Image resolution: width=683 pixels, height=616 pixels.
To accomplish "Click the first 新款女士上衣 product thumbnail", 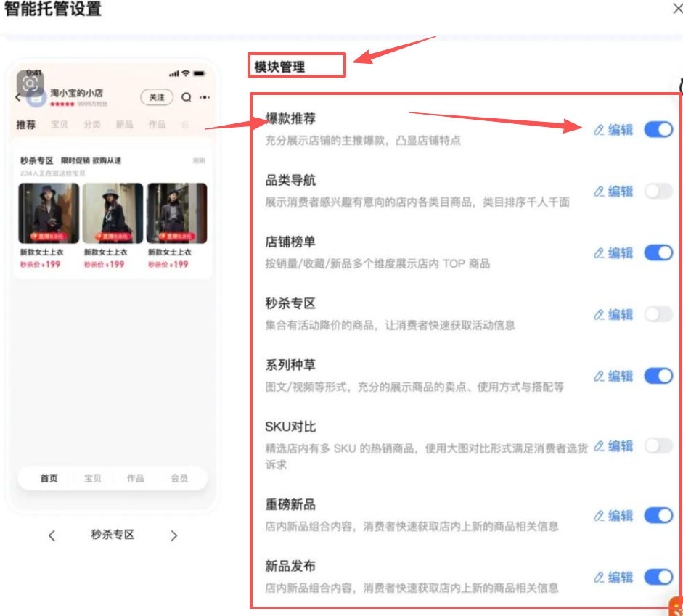I will click(x=49, y=213).
